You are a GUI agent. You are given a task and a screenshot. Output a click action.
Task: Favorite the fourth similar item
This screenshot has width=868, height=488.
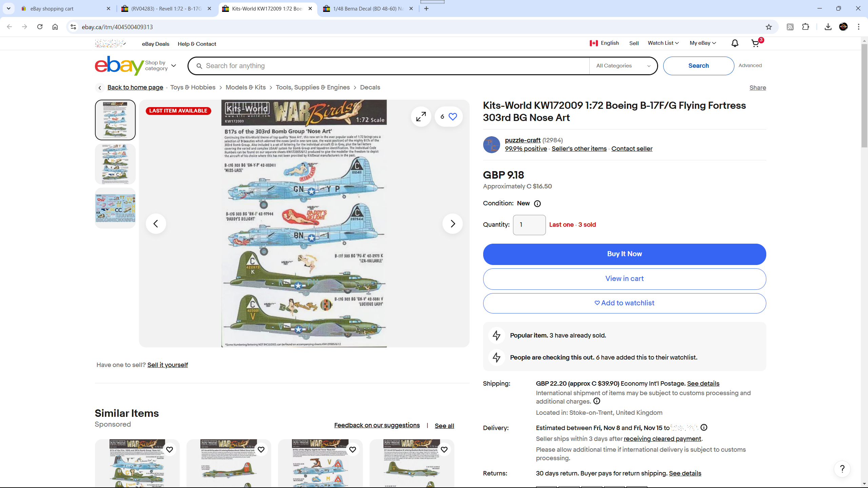tap(444, 450)
